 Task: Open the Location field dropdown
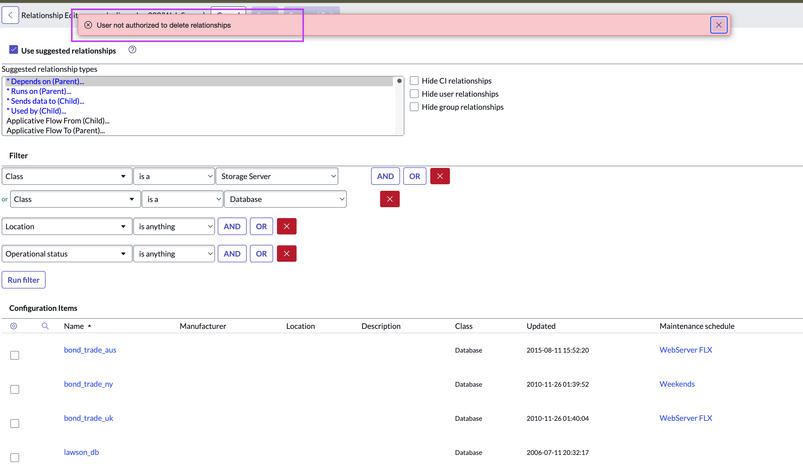click(67, 226)
